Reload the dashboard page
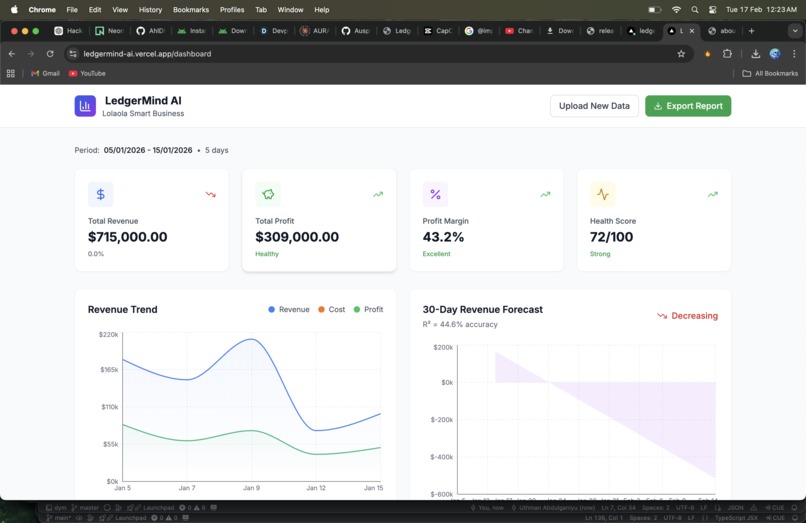The image size is (806, 523). (x=50, y=53)
